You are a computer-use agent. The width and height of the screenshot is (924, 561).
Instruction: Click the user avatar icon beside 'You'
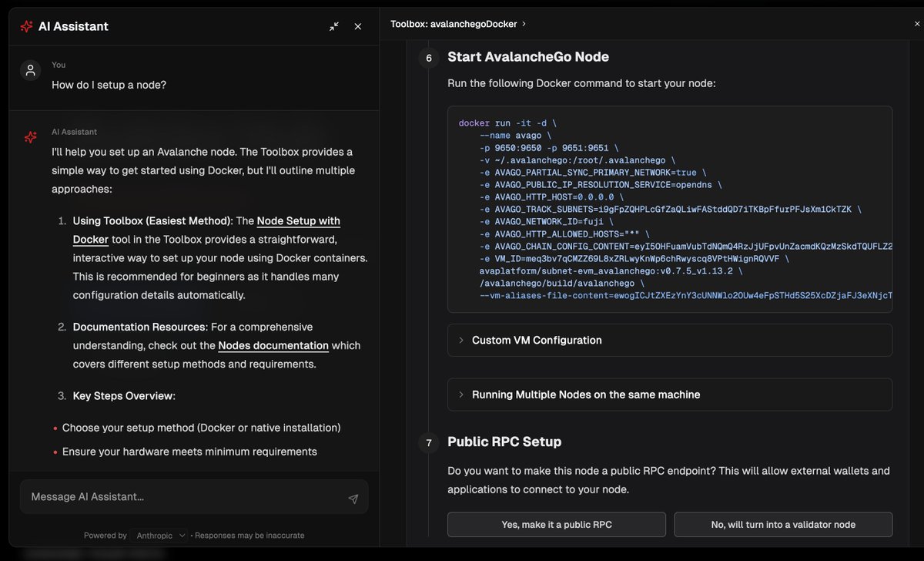[x=30, y=71]
